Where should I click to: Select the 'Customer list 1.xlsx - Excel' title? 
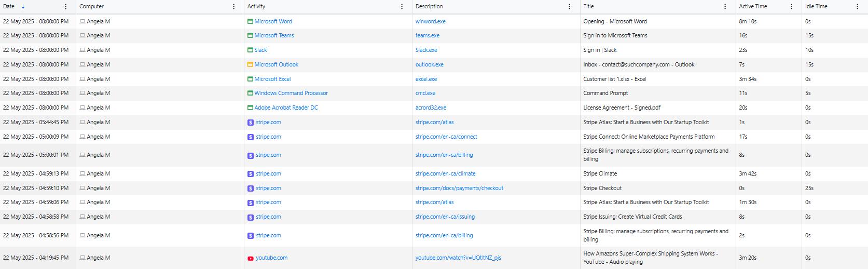(615, 79)
